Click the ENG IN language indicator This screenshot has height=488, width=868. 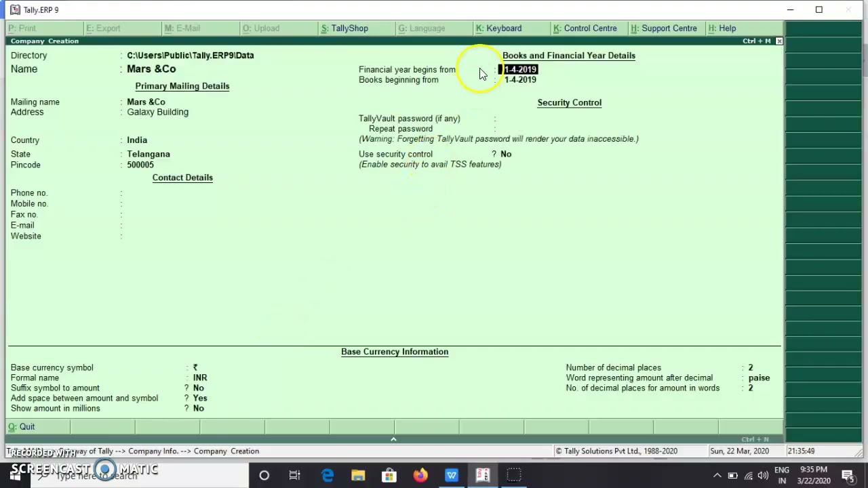click(782, 475)
